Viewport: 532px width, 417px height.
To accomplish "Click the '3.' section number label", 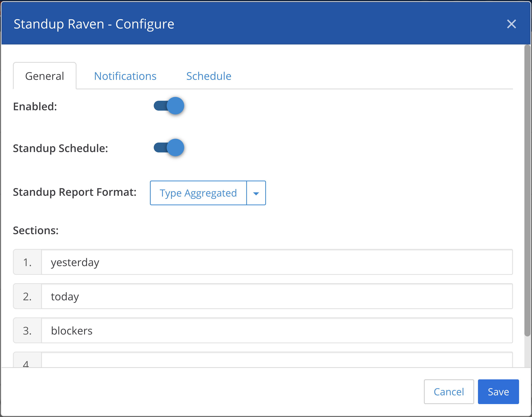I will click(27, 331).
